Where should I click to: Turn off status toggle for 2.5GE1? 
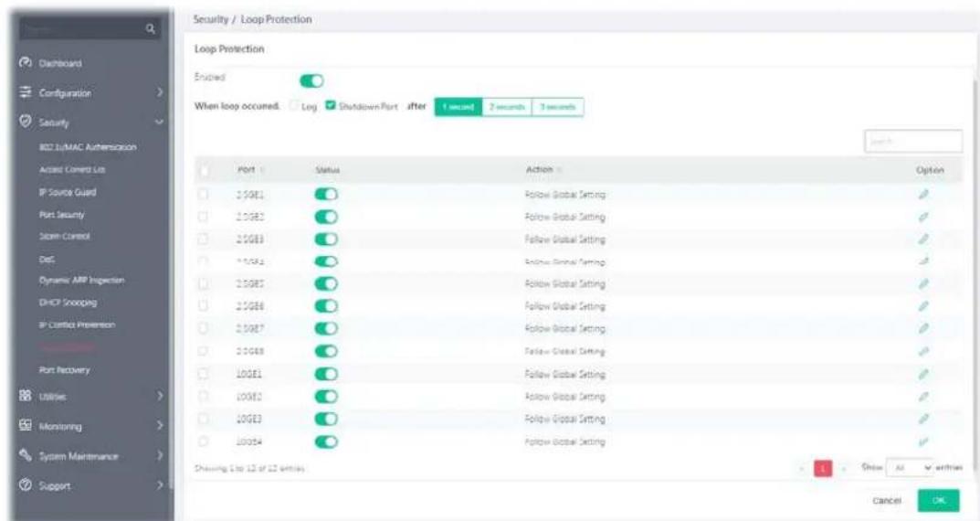point(326,195)
